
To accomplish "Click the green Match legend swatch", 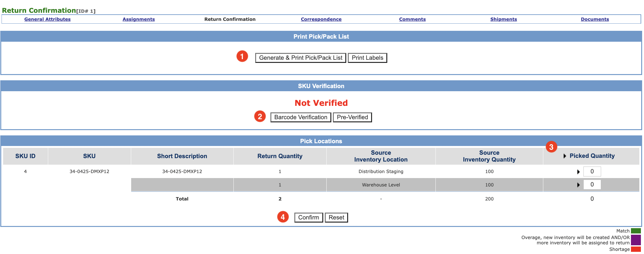I will tap(636, 231).
